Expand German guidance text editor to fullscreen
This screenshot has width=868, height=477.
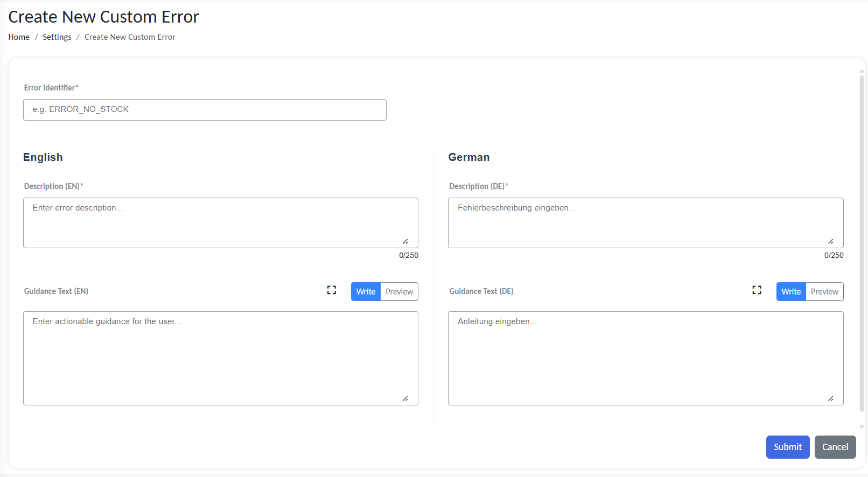coord(757,290)
